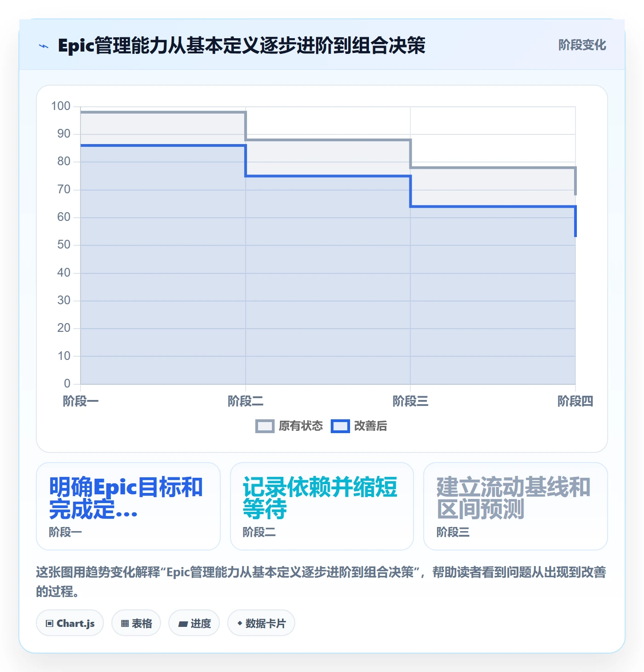Image resolution: width=644 pixels, height=672 pixels.
Task: Select the 表格 tag chip
Action: (x=136, y=623)
